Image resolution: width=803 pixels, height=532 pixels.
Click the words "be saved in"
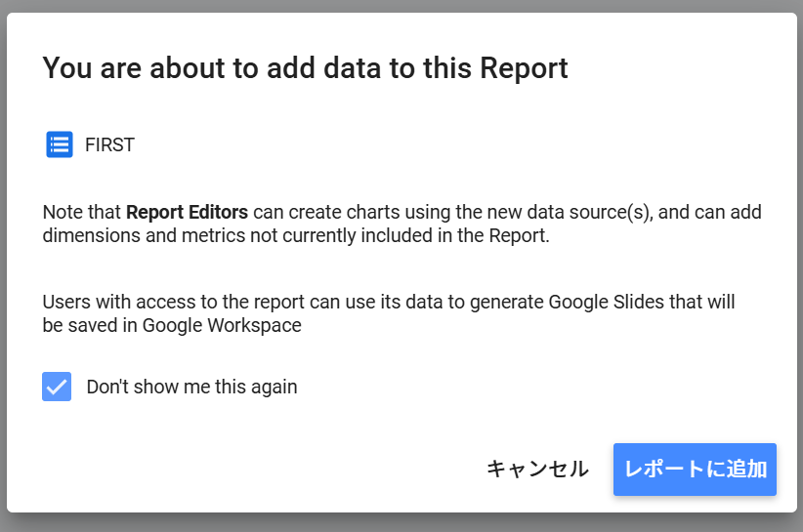point(90,326)
